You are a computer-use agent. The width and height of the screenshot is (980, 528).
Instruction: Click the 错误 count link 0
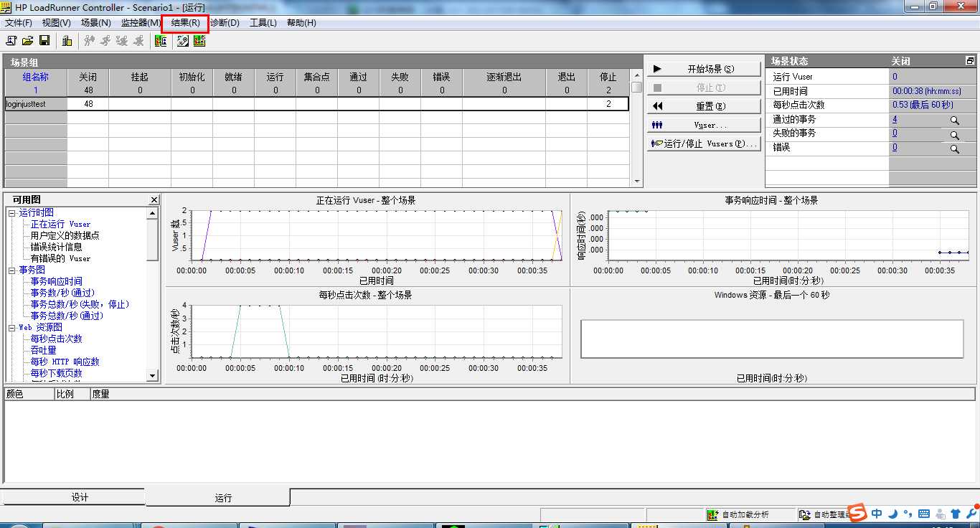[895, 148]
